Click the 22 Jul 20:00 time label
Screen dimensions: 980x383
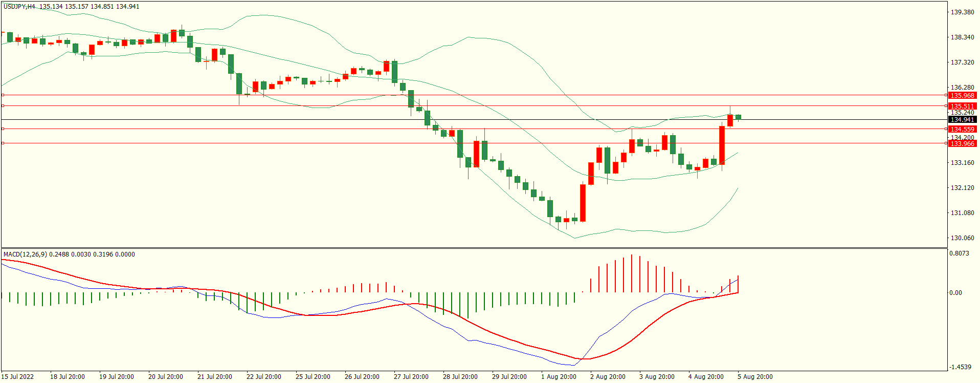pos(264,377)
